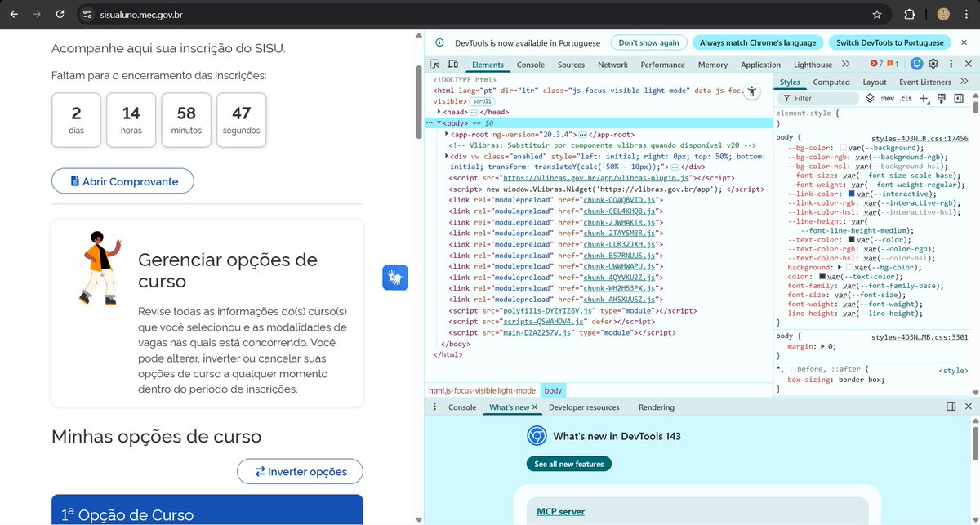
Task: Select the Computed styles tab
Action: 831,82
